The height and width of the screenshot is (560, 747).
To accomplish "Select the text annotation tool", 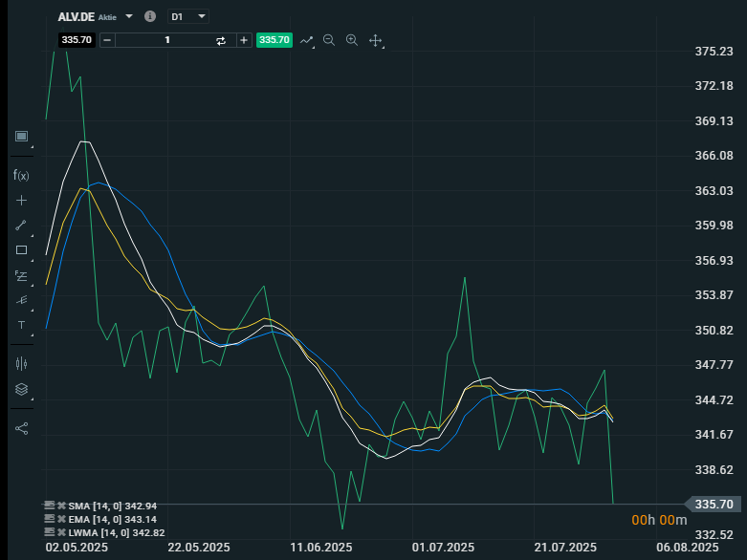I will (x=21, y=325).
